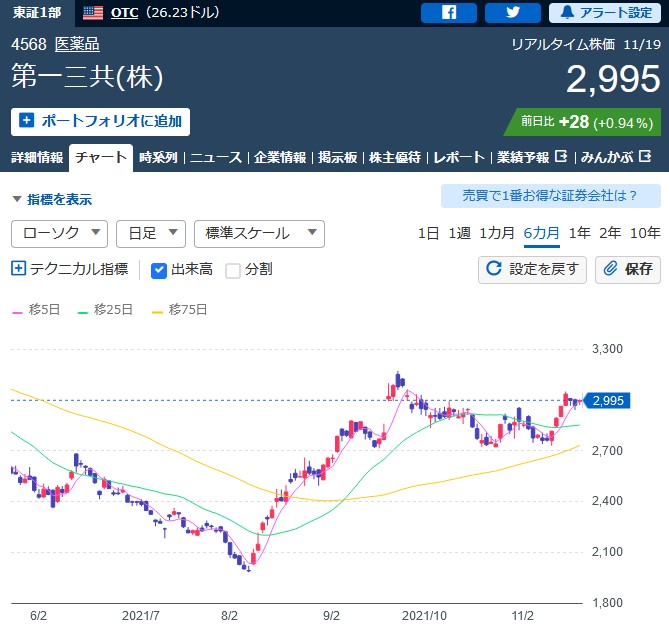
Task: Open the 医薬品 sector link
Action: (77, 44)
